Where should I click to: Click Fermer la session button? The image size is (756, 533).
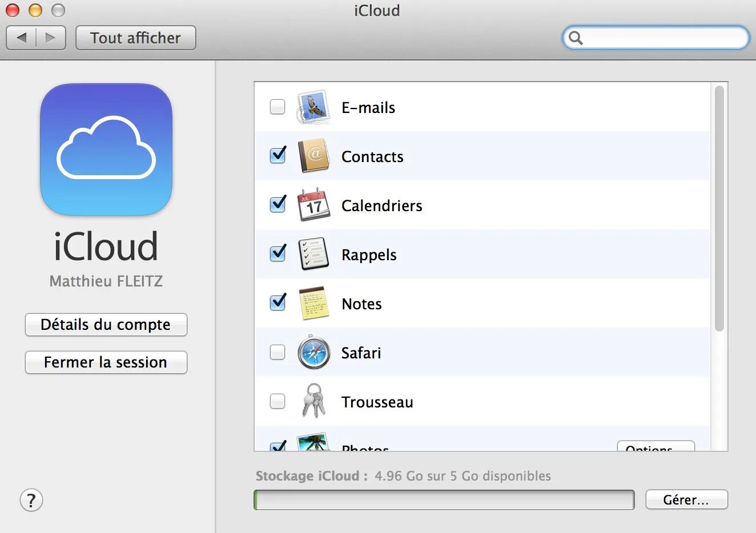[x=106, y=362]
